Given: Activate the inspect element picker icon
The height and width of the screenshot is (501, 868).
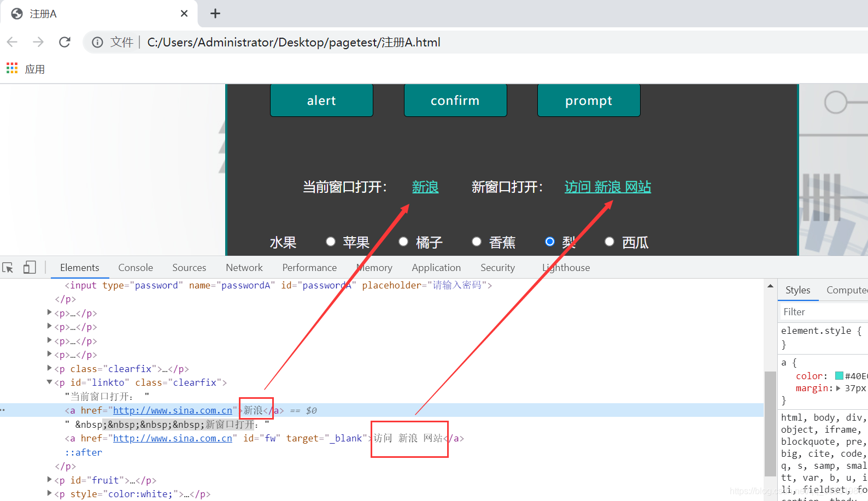Looking at the screenshot, I should click(8, 268).
